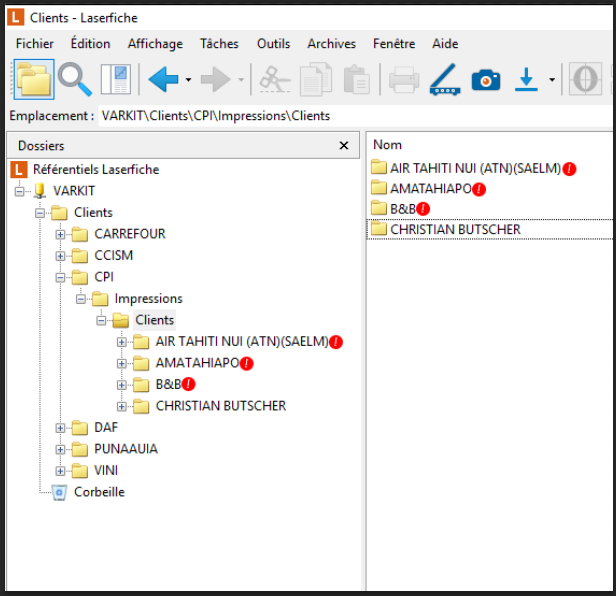
Task: Expand the VINI folder
Action: (60, 471)
